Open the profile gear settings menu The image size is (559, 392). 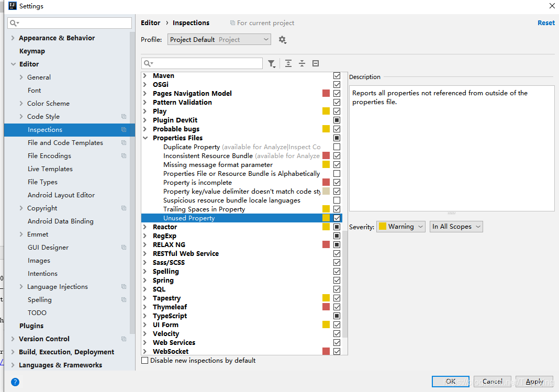(x=282, y=40)
